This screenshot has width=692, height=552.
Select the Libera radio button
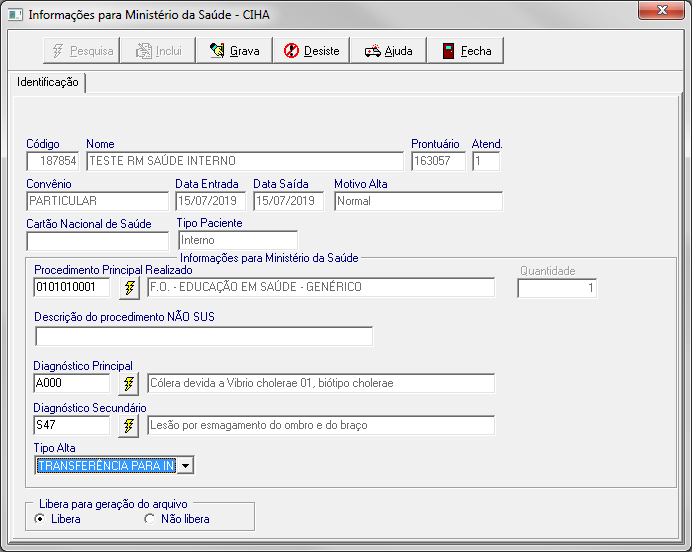40,519
